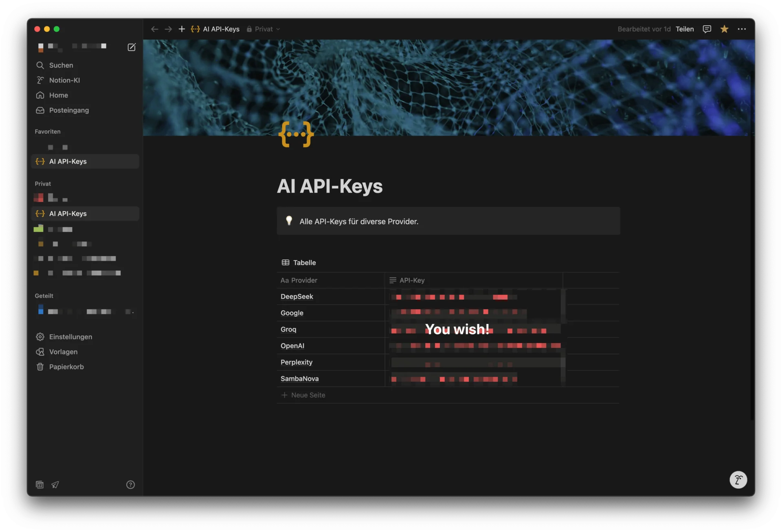Click the Bearbeitet vor 1d timestamp
The width and height of the screenshot is (782, 532).
pyautogui.click(x=644, y=29)
